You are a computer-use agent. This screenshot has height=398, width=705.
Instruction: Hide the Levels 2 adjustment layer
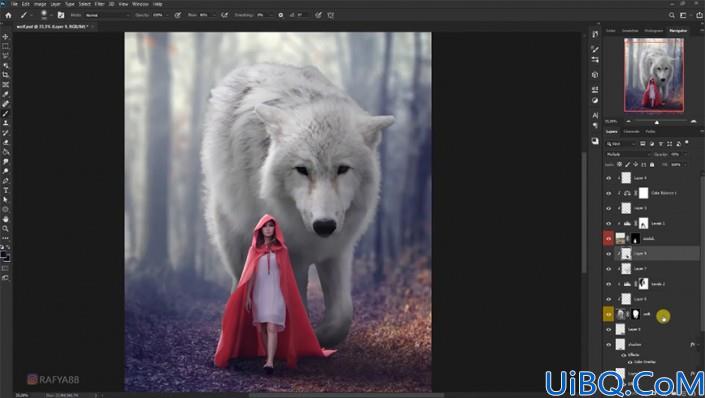point(608,284)
